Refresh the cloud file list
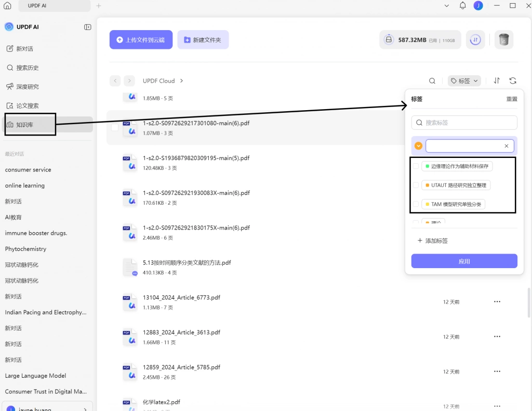 coord(513,81)
